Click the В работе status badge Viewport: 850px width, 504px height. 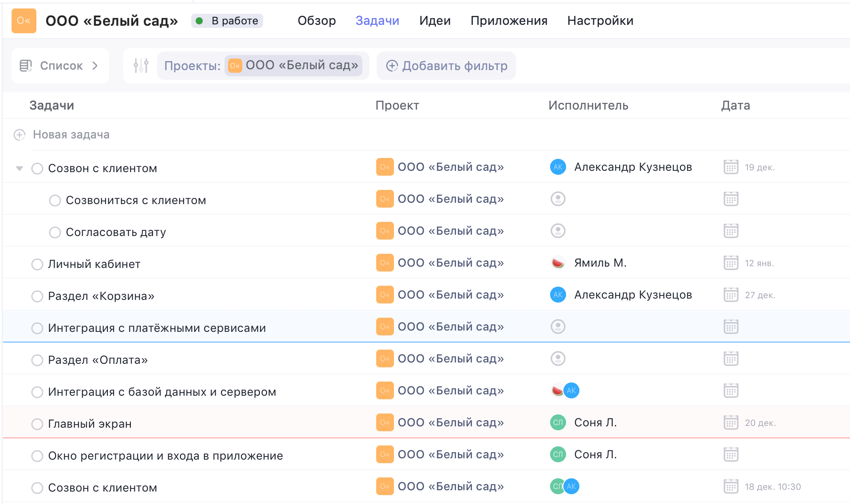[x=227, y=20]
